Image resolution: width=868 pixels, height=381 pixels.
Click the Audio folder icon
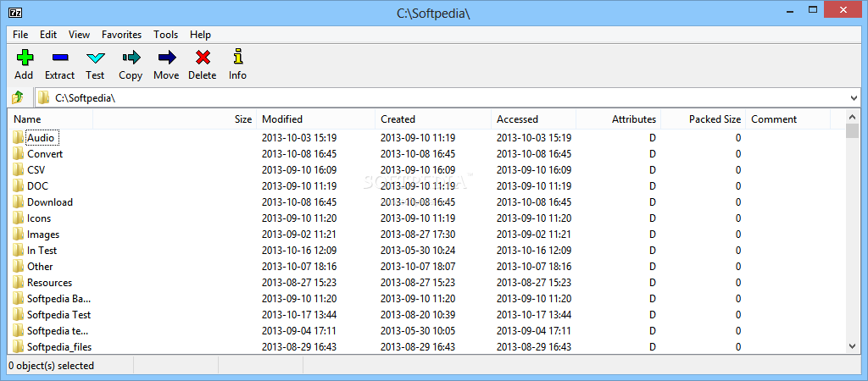coord(19,138)
